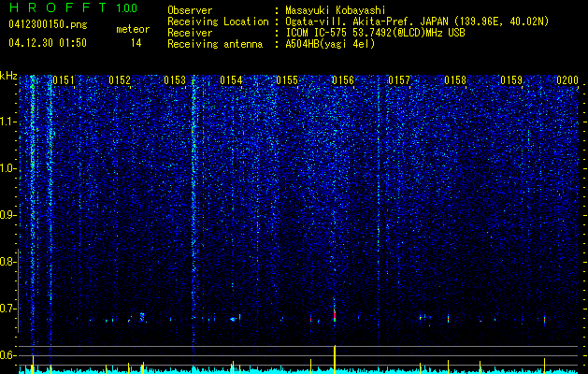Click the 0151 time marker

pos(64,80)
